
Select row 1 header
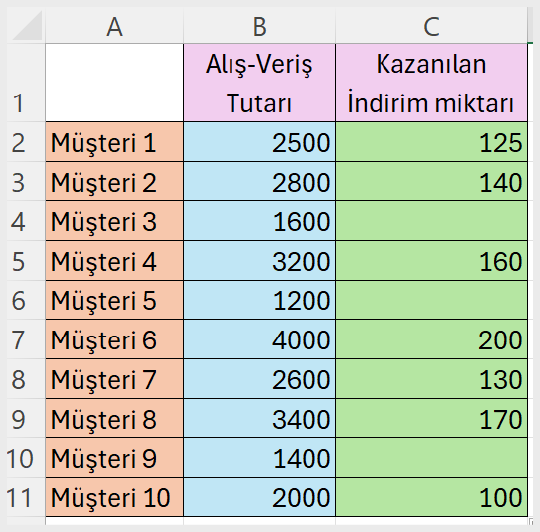(26, 82)
